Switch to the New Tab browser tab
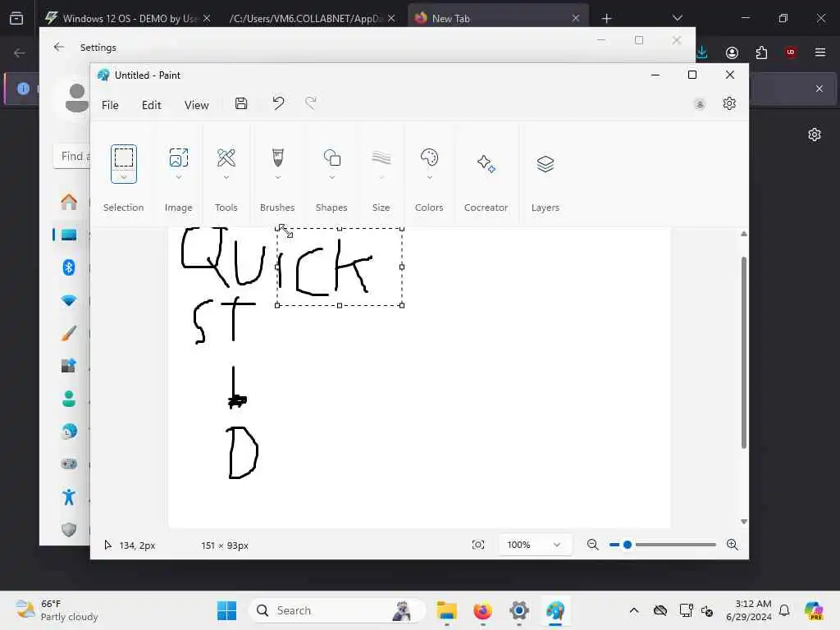 click(497, 18)
